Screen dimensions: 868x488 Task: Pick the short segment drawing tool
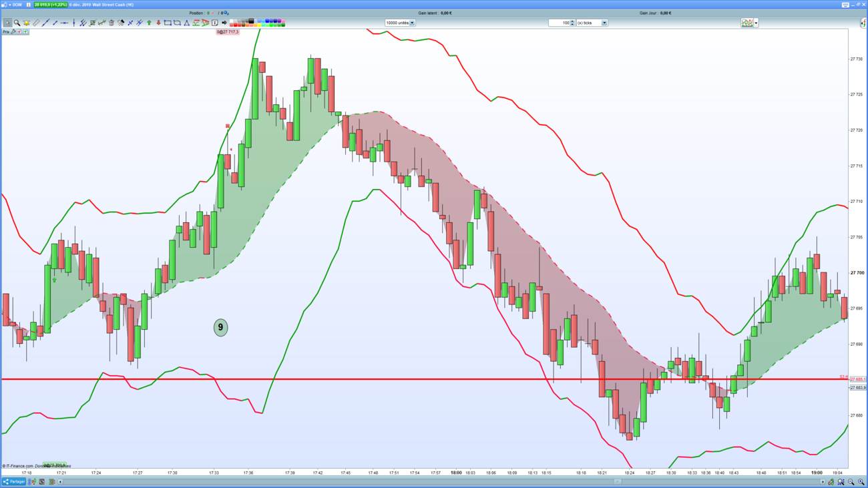pyautogui.click(x=55, y=23)
